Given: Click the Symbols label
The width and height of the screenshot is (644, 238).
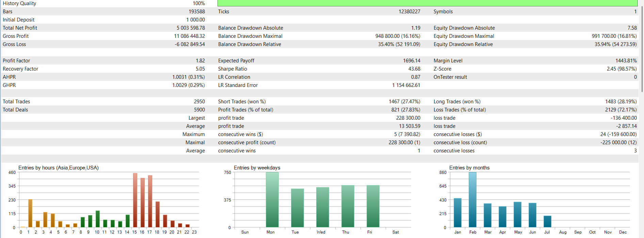Looking at the screenshot, I should click(443, 12).
